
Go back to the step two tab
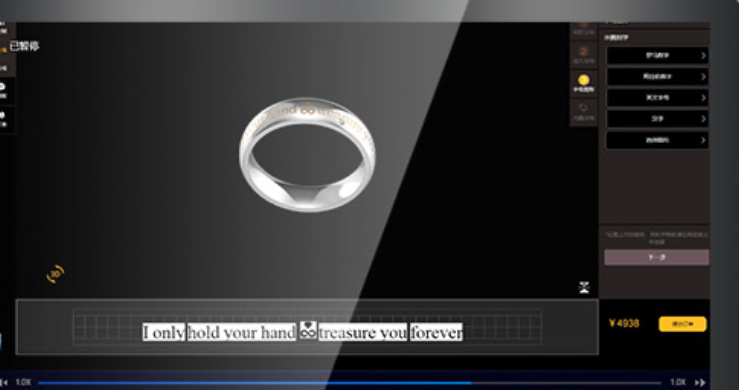click(583, 56)
